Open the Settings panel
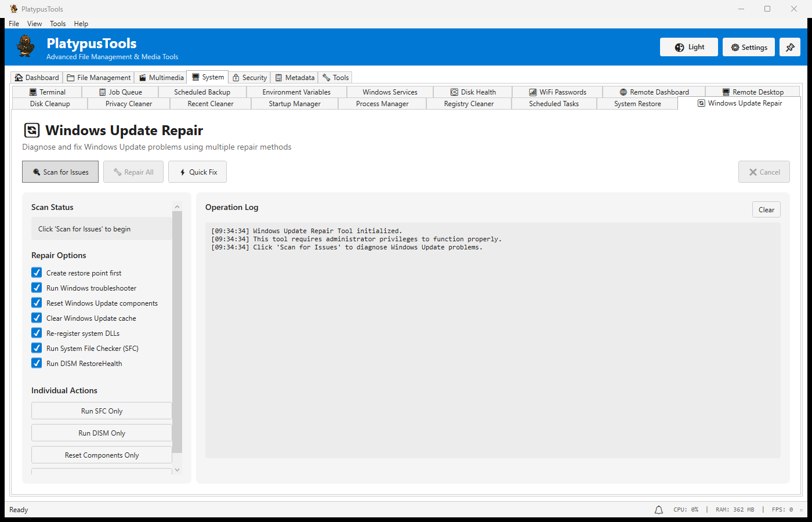Image resolution: width=812 pixels, height=522 pixels. (748, 47)
